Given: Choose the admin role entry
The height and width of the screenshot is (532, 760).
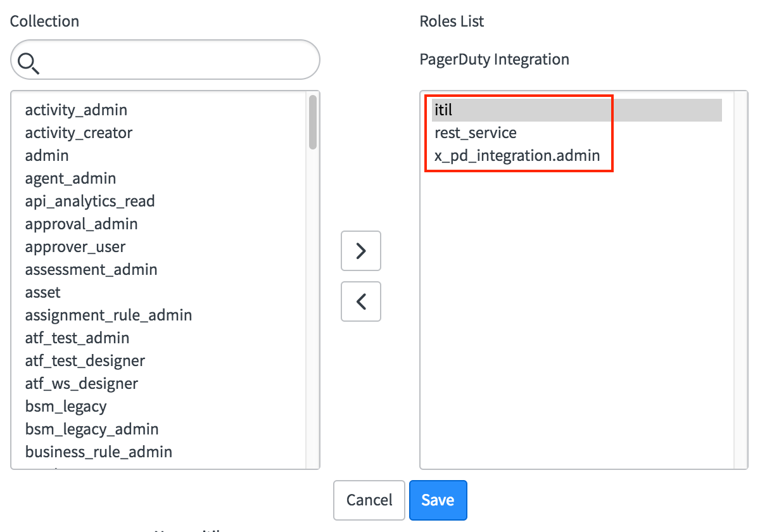Looking at the screenshot, I should coord(47,156).
